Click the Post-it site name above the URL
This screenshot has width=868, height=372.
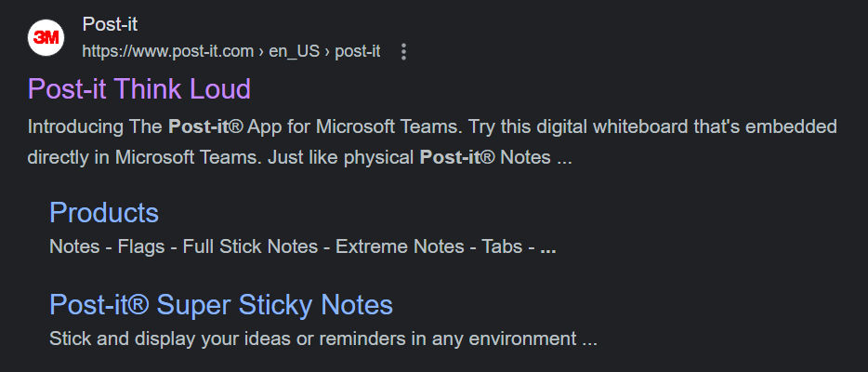(110, 25)
